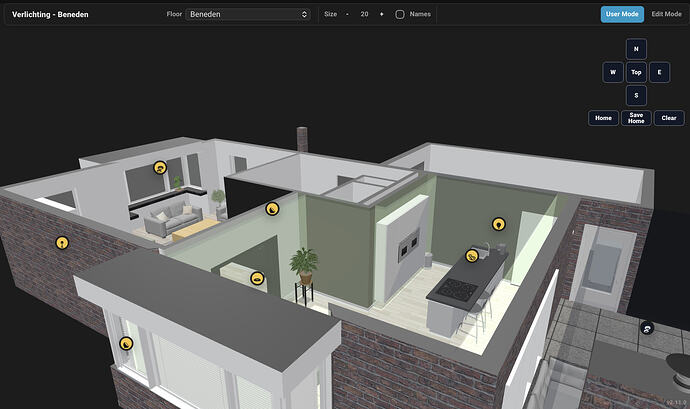The image size is (690, 409).
Task: Decrease icon size with the minus button
Action: click(347, 15)
